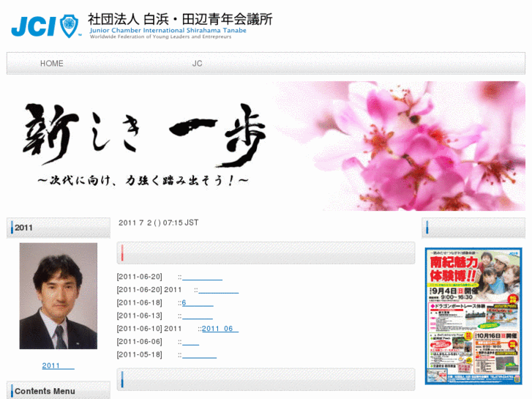Open the first link dated 2011-06-20
The height and width of the screenshot is (399, 532).
[x=202, y=277]
